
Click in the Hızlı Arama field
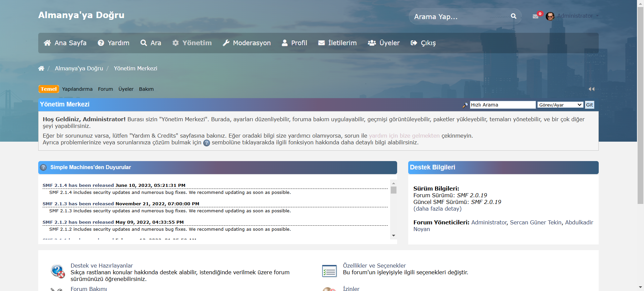502,105
